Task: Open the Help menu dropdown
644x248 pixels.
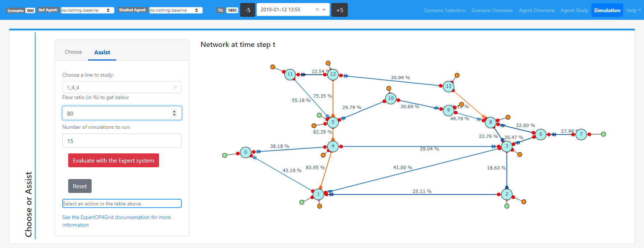Action: (x=633, y=10)
